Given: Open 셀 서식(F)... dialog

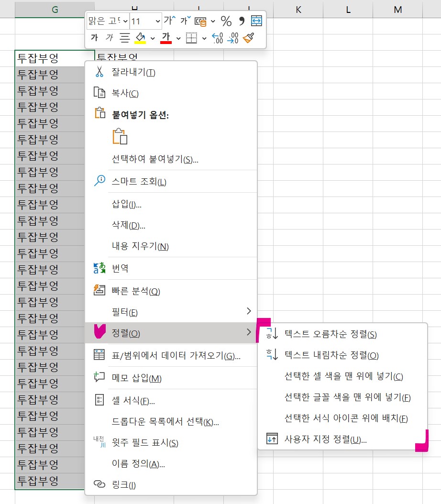Looking at the screenshot, I should [x=171, y=401].
